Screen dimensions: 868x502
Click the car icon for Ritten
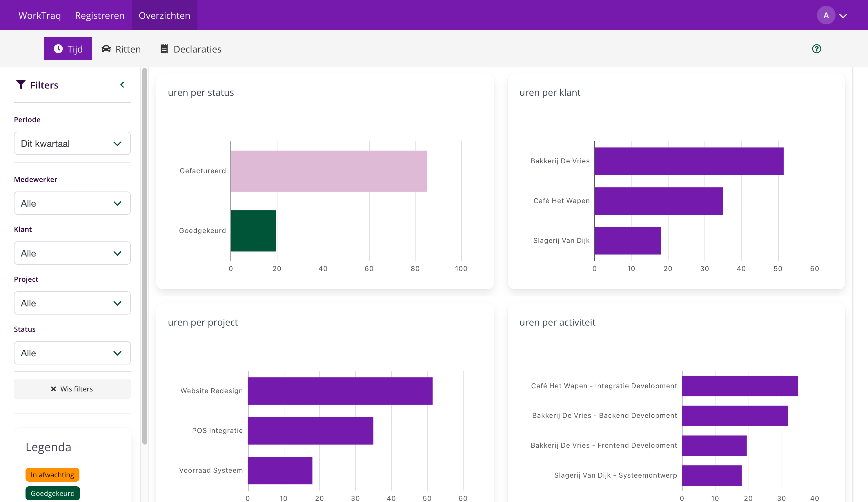[106, 49]
